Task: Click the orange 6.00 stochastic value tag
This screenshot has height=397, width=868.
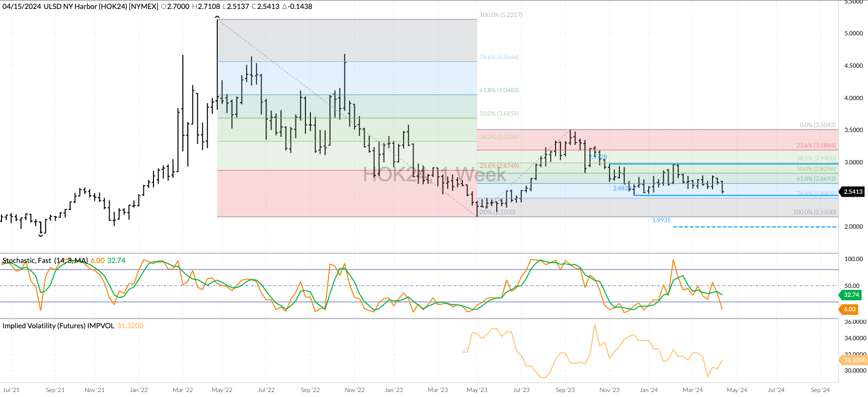Action: tap(850, 309)
